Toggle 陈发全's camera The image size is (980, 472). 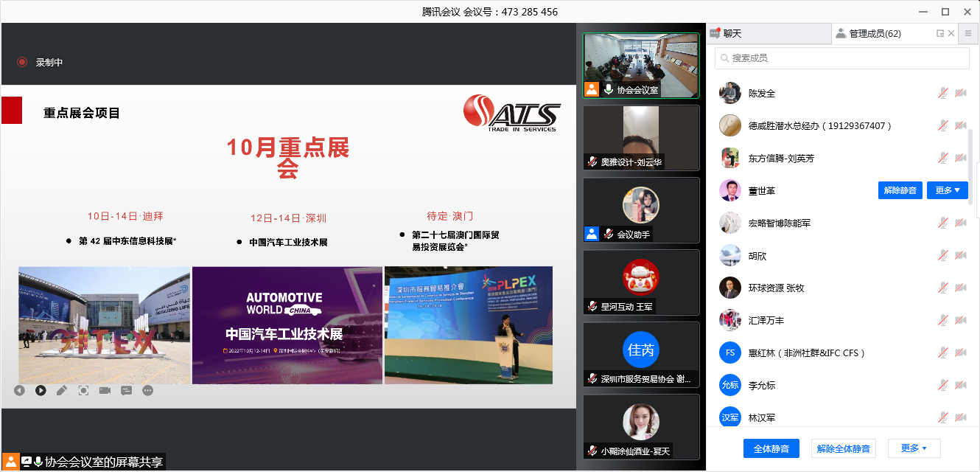pyautogui.click(x=960, y=93)
